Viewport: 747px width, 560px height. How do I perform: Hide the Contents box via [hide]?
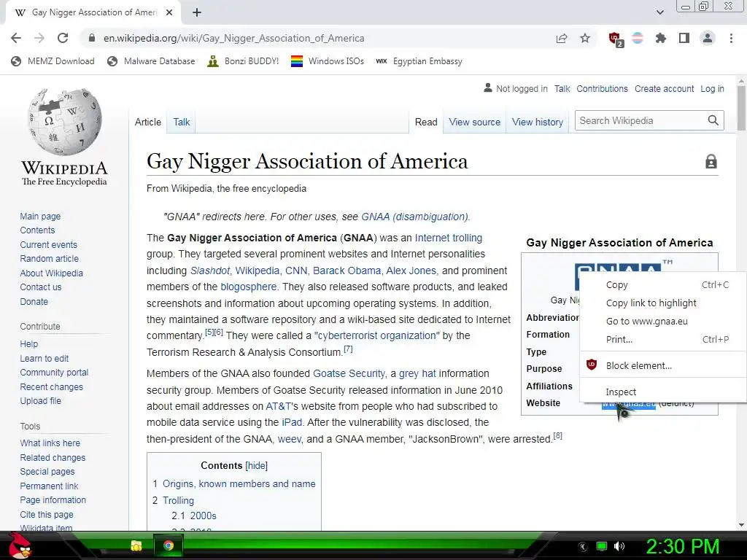click(x=256, y=466)
